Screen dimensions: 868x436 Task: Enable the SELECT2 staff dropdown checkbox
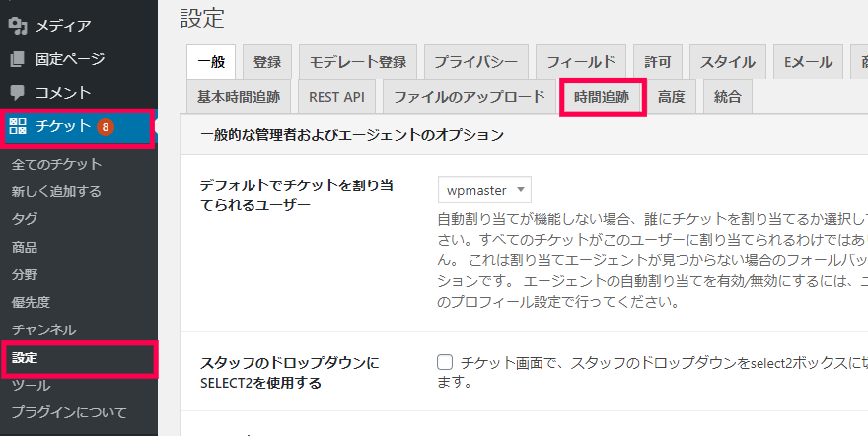445,362
